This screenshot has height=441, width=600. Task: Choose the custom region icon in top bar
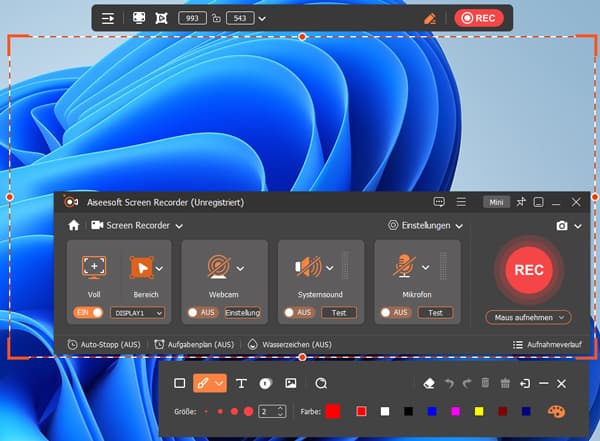point(161,18)
